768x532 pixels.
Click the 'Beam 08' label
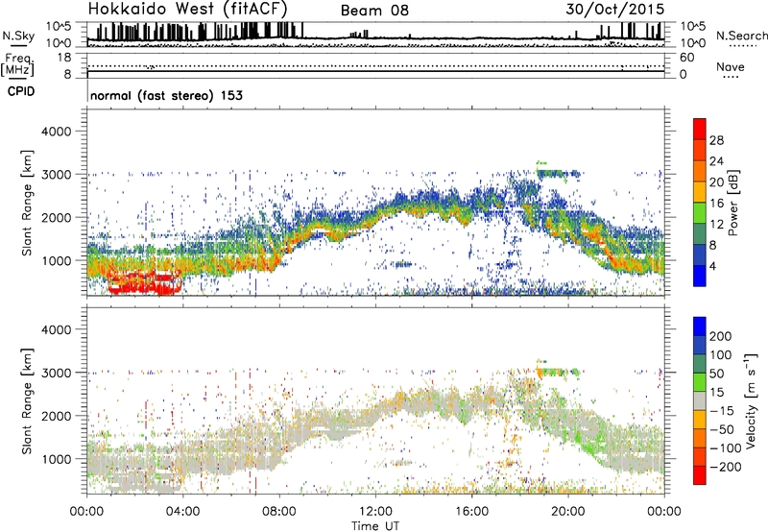tap(374, 11)
